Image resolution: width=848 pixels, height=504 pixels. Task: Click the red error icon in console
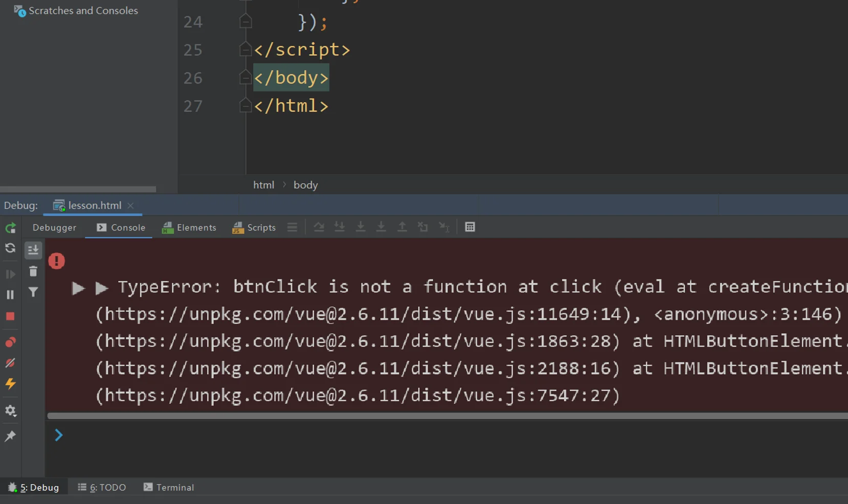click(56, 261)
